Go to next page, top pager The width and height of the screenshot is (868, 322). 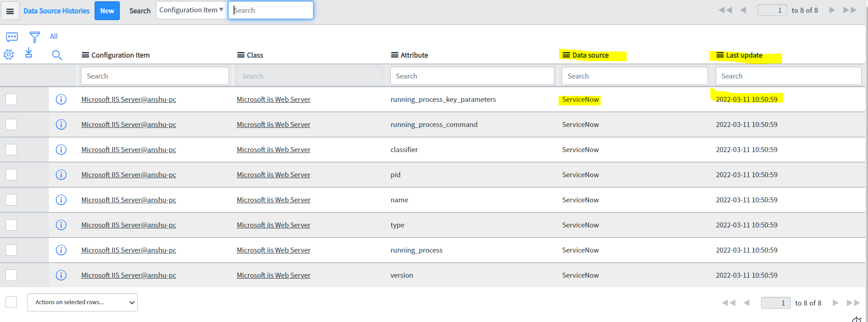[x=832, y=10]
